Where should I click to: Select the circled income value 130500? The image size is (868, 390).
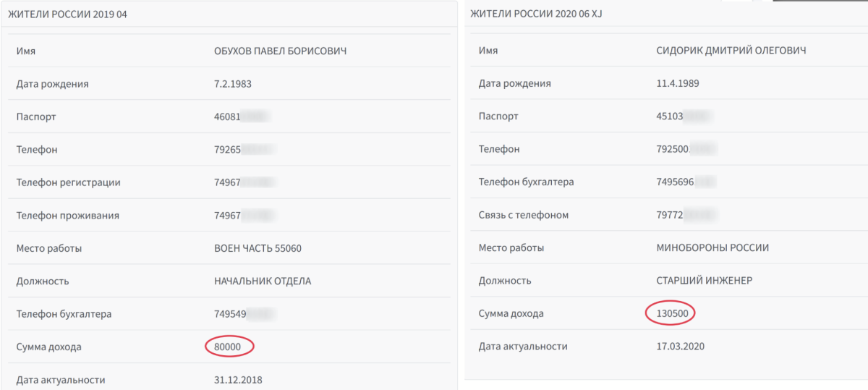click(671, 314)
